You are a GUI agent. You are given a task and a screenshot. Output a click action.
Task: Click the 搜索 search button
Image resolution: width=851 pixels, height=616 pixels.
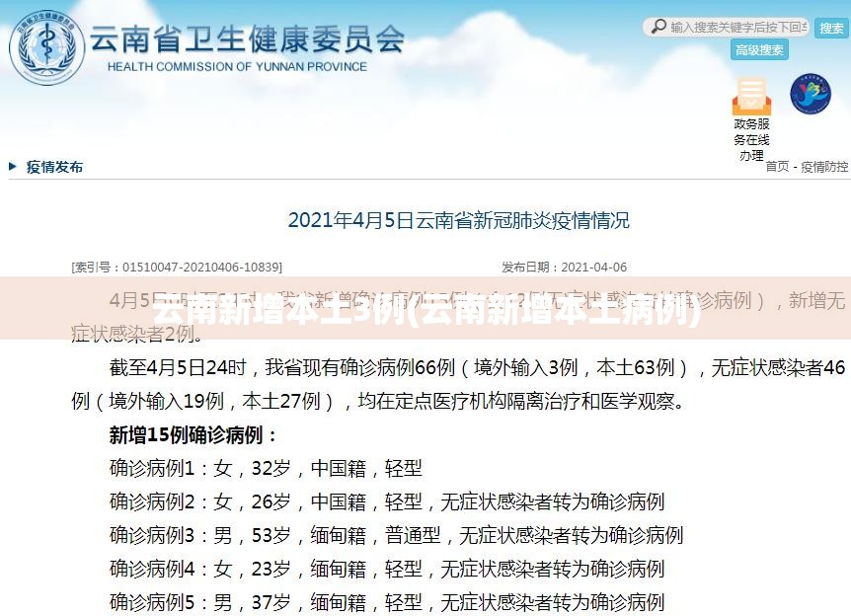(x=831, y=27)
